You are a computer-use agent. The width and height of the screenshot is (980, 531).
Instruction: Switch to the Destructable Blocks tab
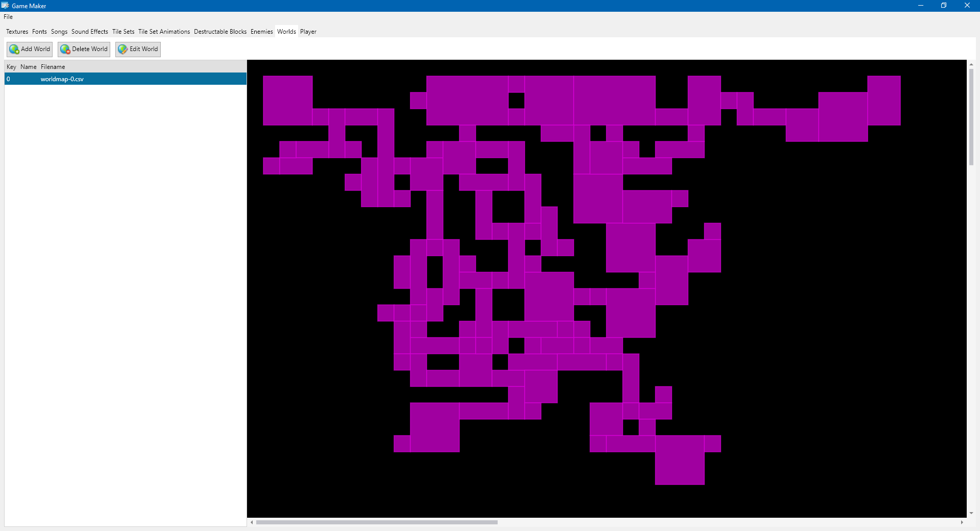tap(220, 32)
